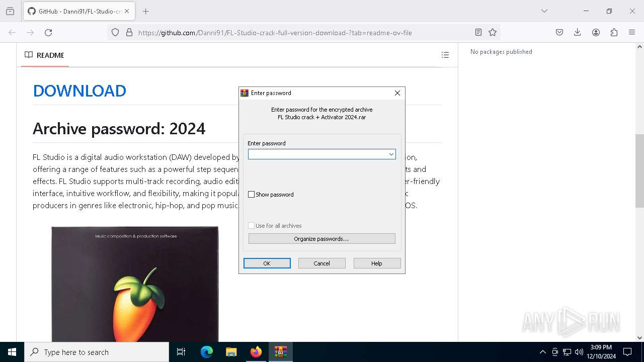This screenshot has height=362, width=644.
Task: Show hidden system tray icons
Action: coord(542,352)
